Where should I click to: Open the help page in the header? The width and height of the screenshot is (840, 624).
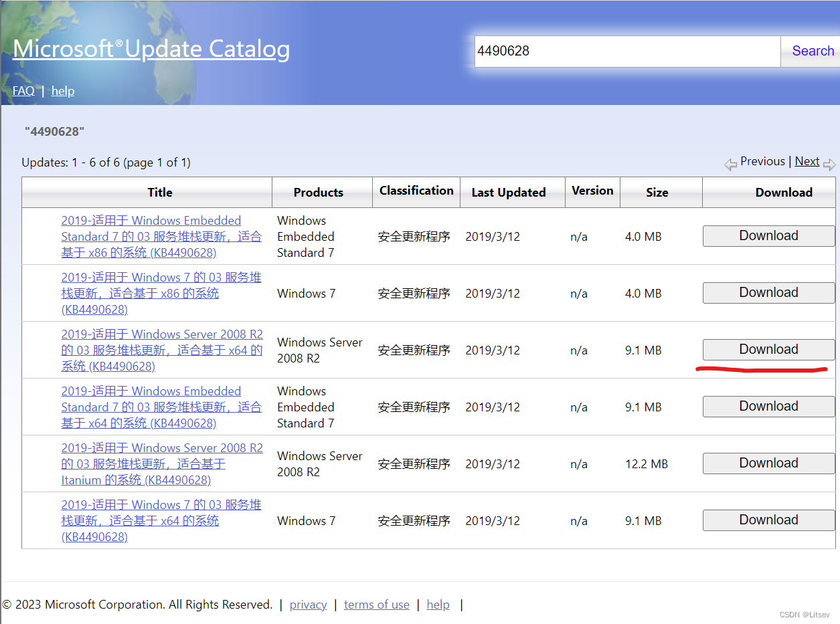63,90
